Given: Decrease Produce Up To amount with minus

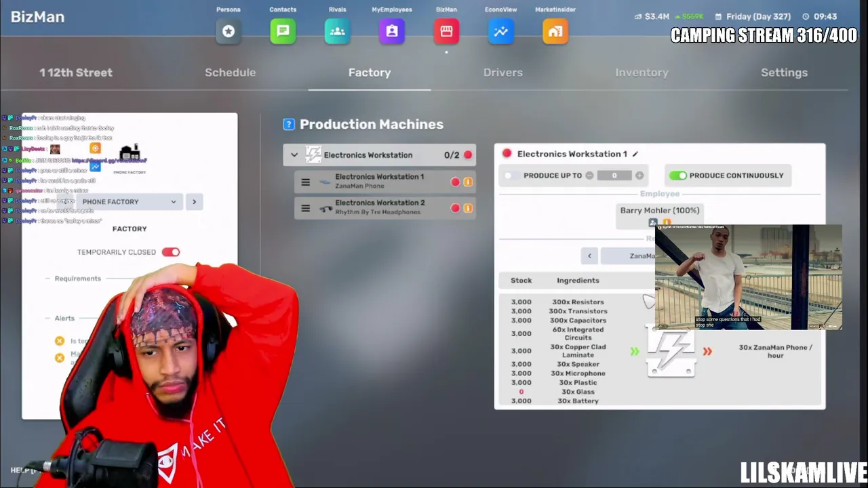Looking at the screenshot, I should [x=589, y=176].
